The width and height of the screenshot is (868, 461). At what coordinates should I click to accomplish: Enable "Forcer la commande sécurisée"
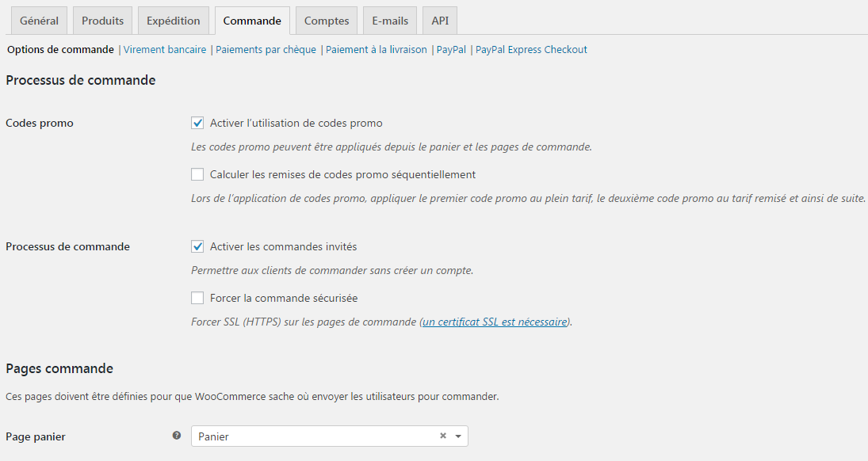197,298
